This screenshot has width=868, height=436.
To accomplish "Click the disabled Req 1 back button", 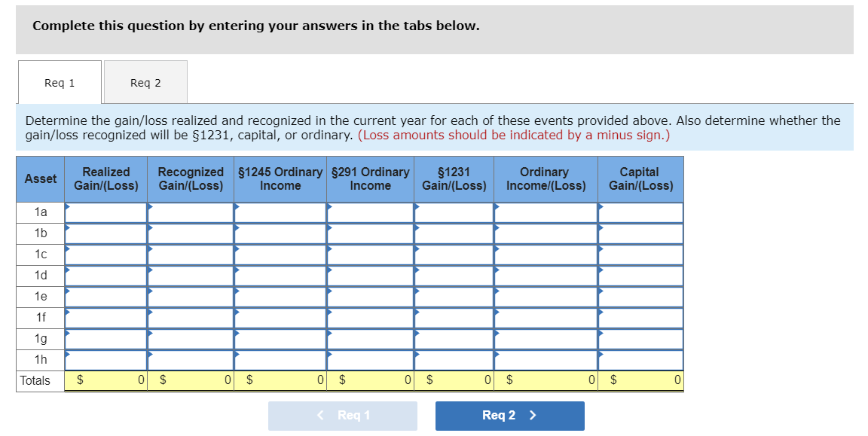I will point(343,416).
